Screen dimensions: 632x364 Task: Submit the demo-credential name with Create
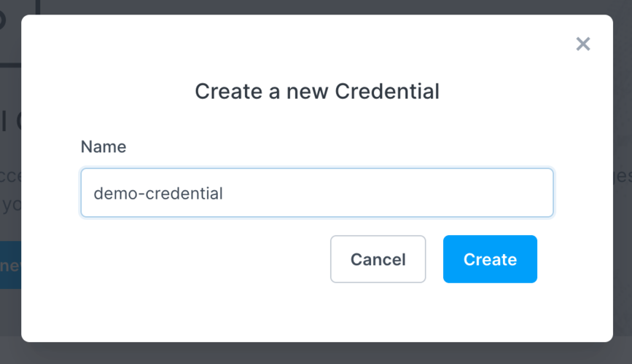(x=490, y=259)
